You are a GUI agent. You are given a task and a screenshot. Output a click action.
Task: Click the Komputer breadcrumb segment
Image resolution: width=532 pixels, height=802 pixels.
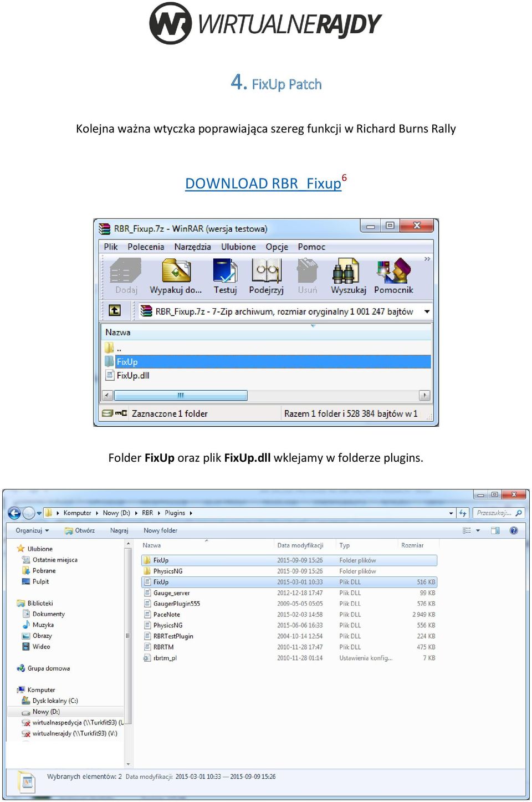click(77, 513)
